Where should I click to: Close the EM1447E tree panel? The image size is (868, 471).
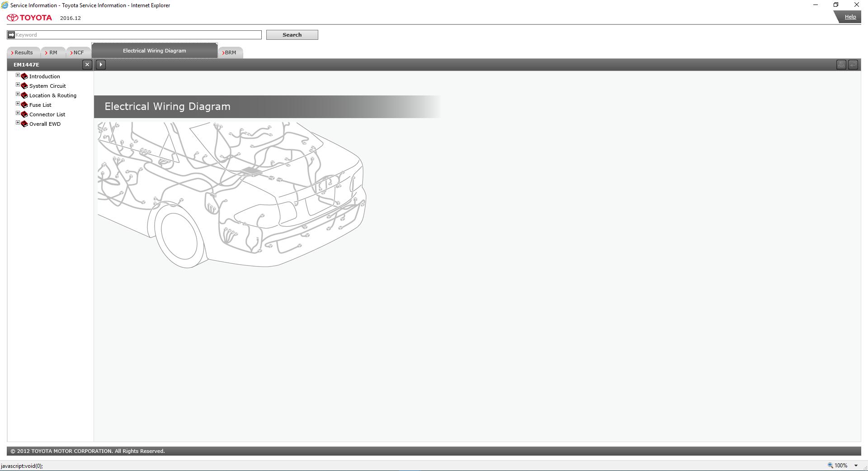(x=87, y=65)
